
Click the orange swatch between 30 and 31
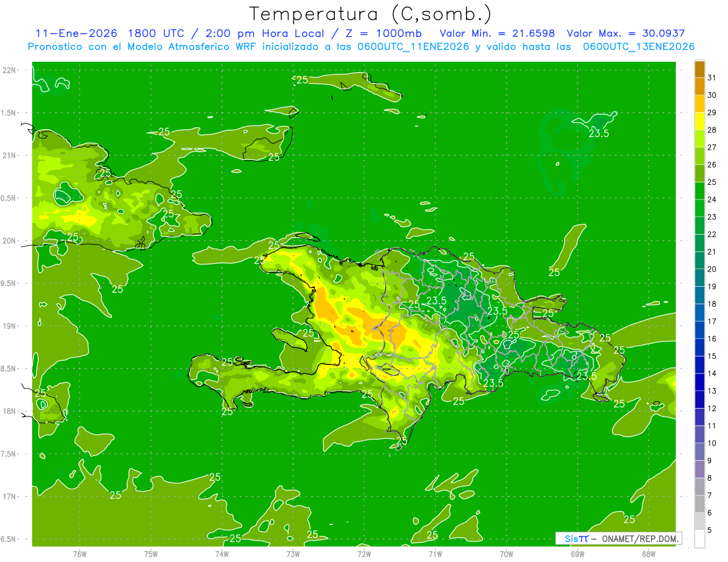click(699, 86)
